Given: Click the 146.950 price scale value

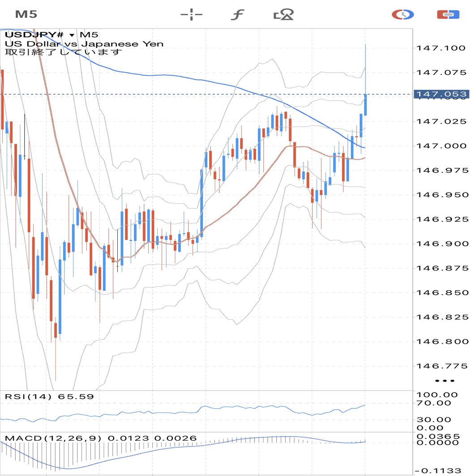Looking at the screenshot, I should [442, 195].
